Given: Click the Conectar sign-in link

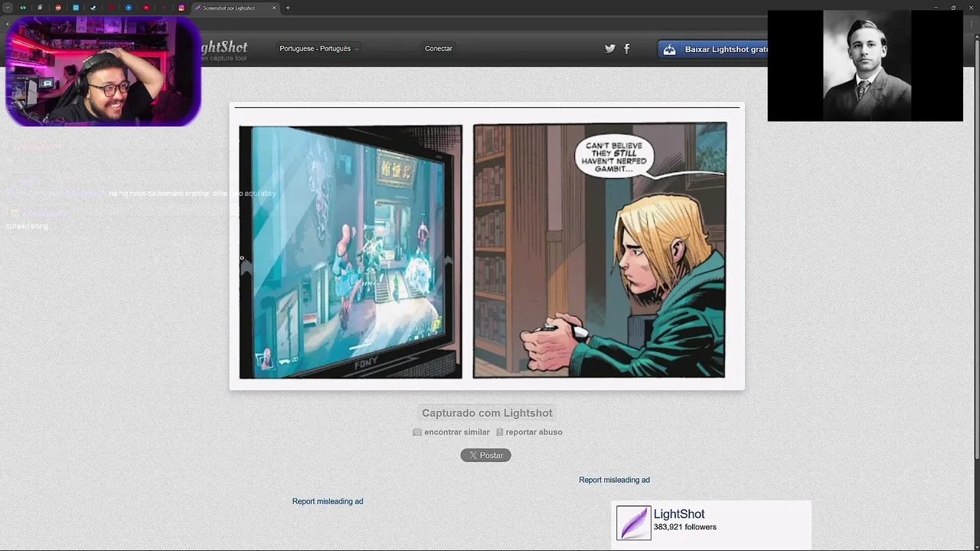Looking at the screenshot, I should pyautogui.click(x=439, y=48).
